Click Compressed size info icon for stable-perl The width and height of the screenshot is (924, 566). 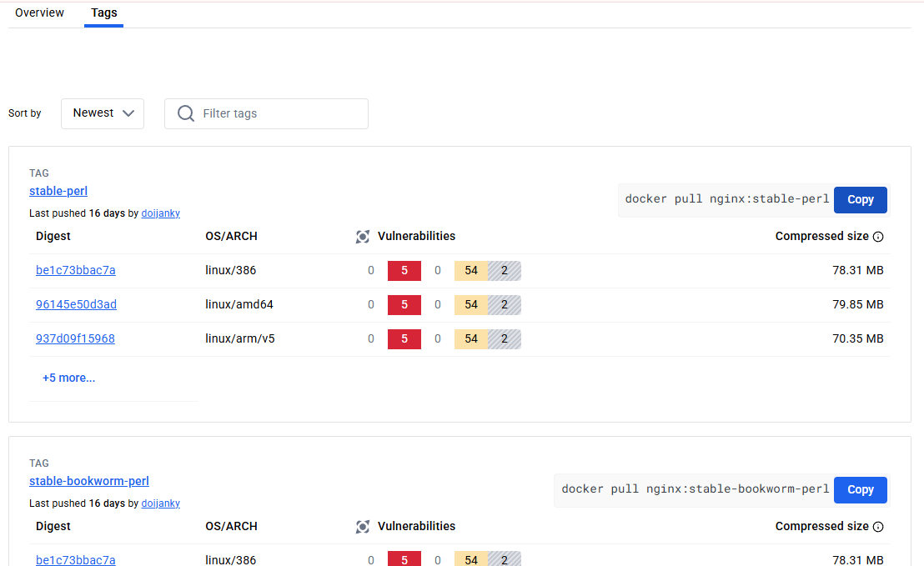[x=878, y=237]
